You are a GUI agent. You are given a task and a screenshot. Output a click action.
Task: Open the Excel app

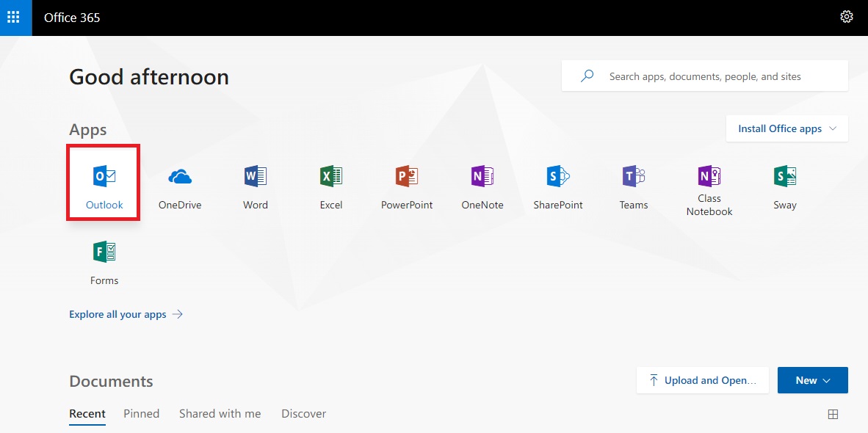coord(331,187)
